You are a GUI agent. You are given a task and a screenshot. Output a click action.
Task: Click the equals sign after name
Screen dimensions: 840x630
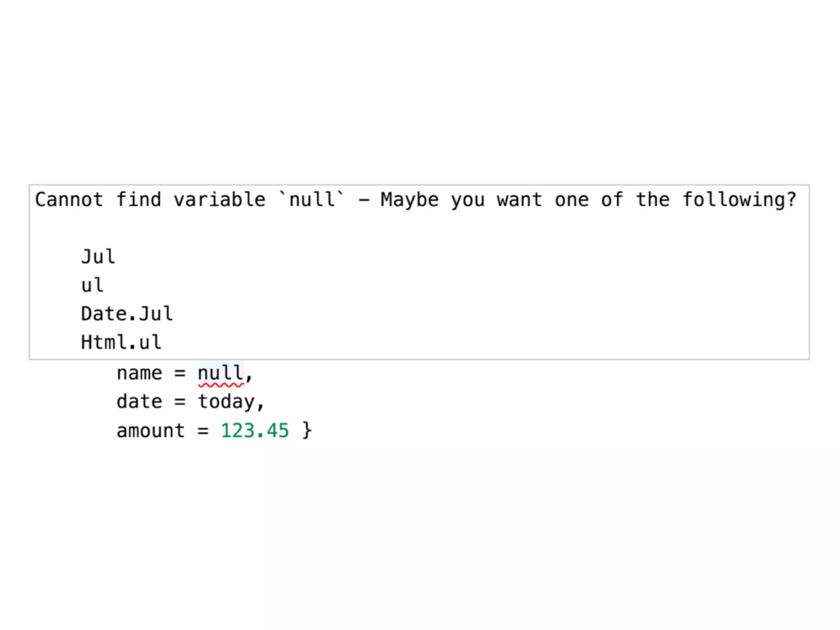click(180, 374)
